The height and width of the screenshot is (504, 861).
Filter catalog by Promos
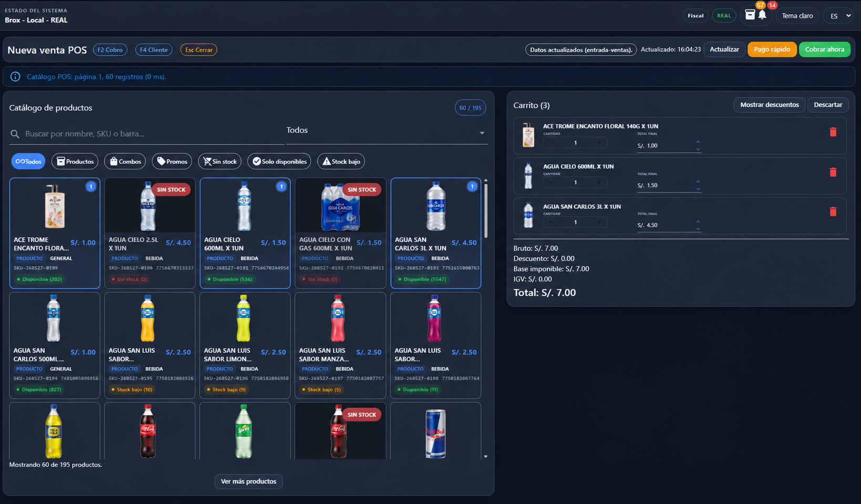click(172, 161)
